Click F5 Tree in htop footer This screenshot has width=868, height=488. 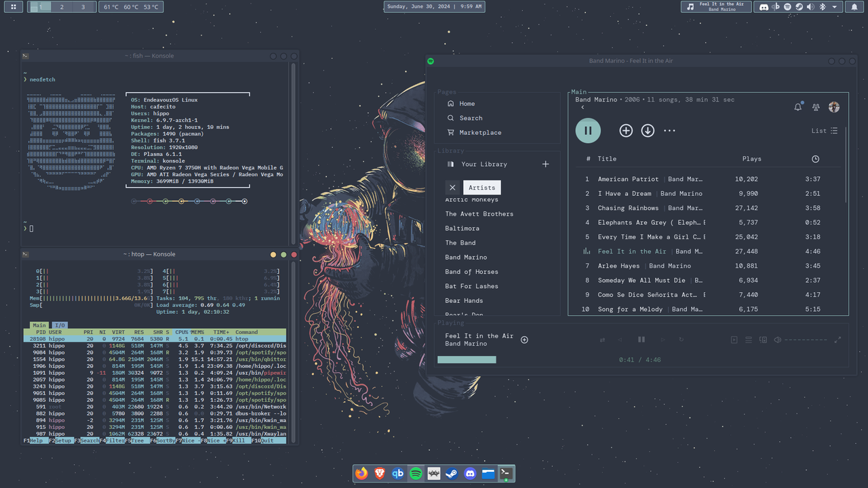click(x=138, y=441)
